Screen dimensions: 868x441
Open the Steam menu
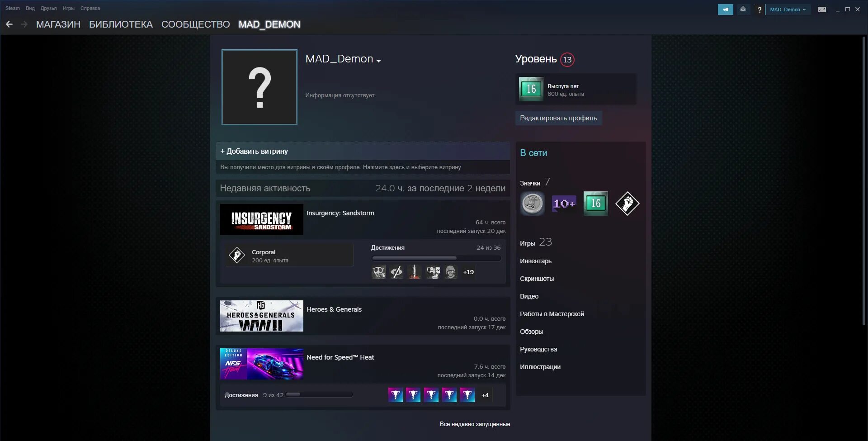coord(13,8)
